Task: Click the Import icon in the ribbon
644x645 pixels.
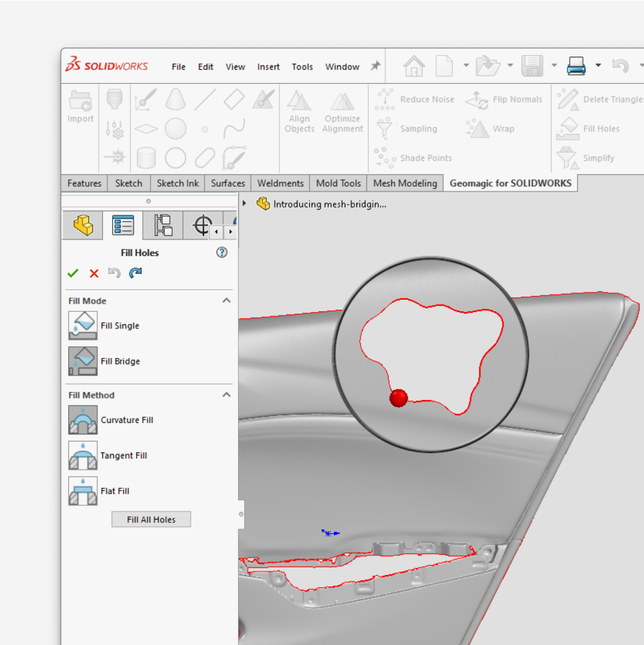Action: tap(81, 106)
